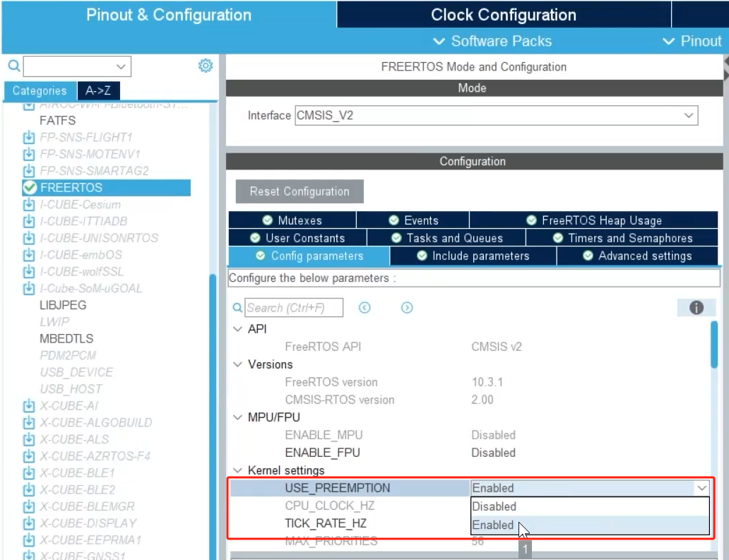
Task: Click the ENABLE_FPU Disabled value
Action: (x=493, y=453)
